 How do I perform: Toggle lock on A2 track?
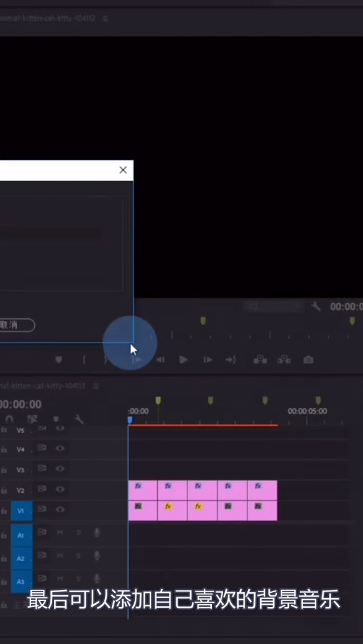[4, 559]
